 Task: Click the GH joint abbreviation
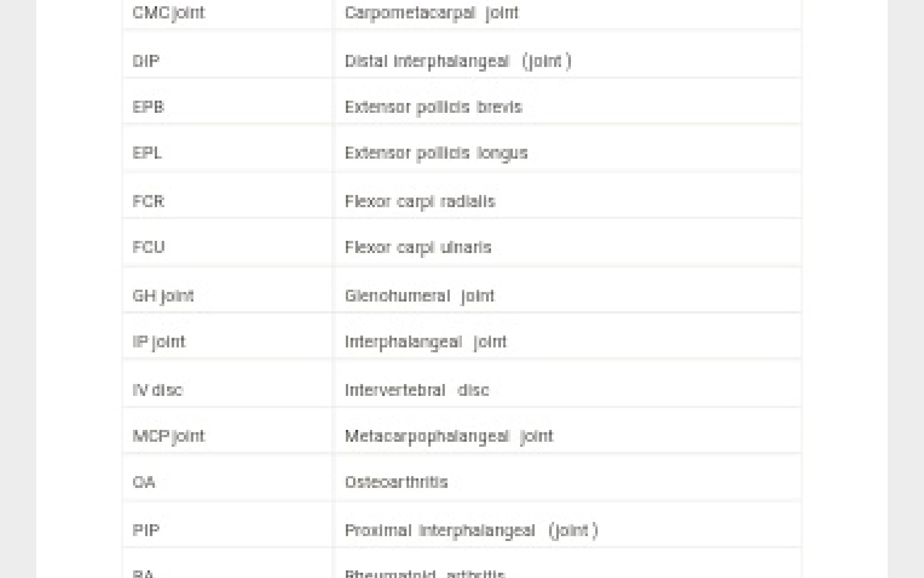tap(163, 296)
